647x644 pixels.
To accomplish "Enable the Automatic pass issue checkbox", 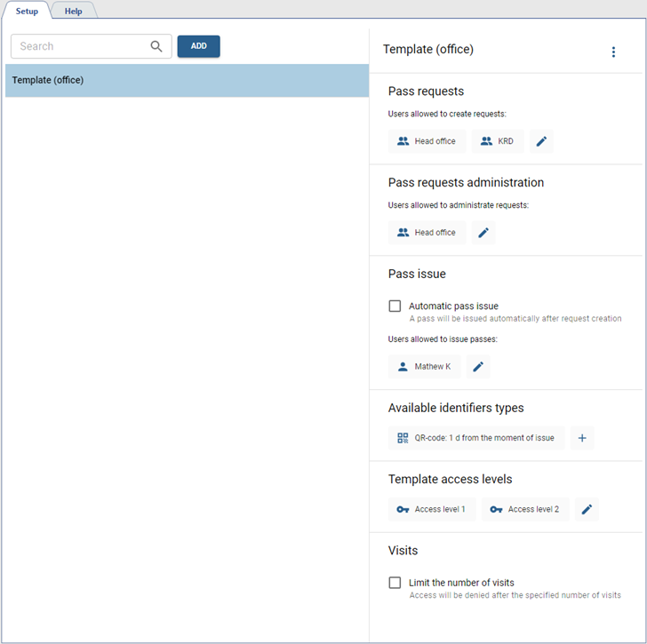I will 395,306.
